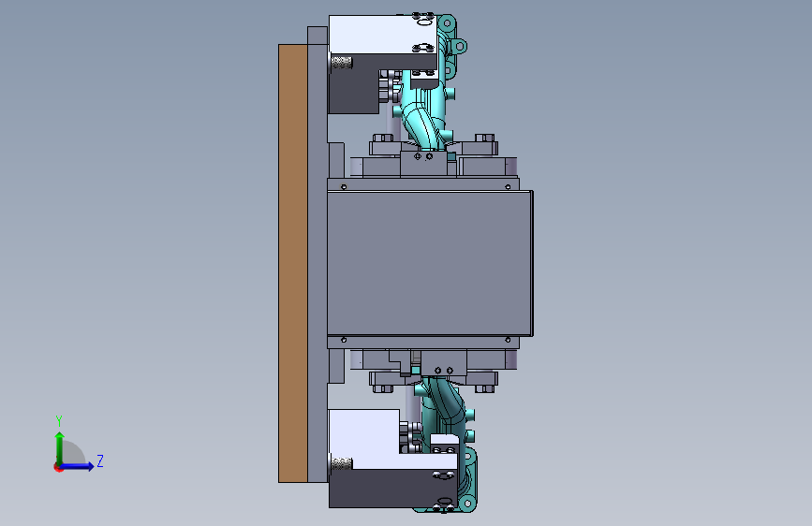The width and height of the screenshot is (812, 526).
Task: Select the dark gray block below the top white block
Action: pyautogui.click(x=355, y=85)
